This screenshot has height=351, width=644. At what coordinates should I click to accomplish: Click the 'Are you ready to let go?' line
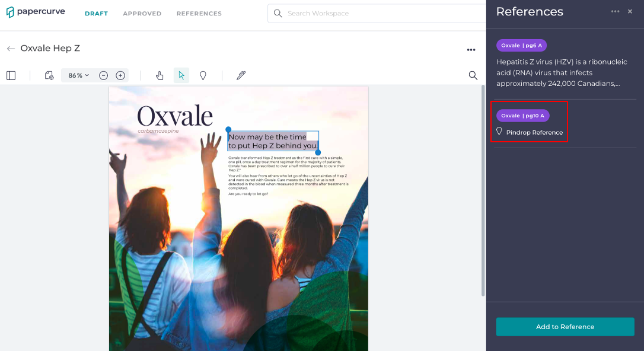coord(248,194)
